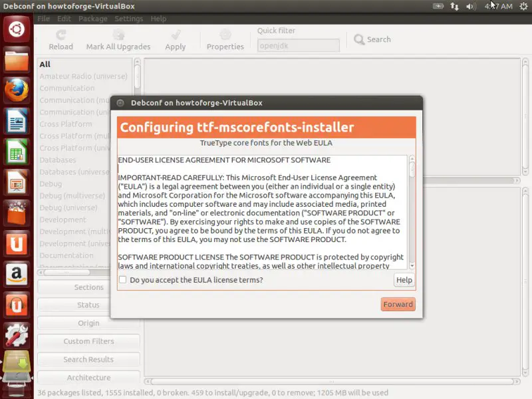Select the All section in the list
The image size is (532, 399).
(x=45, y=64)
